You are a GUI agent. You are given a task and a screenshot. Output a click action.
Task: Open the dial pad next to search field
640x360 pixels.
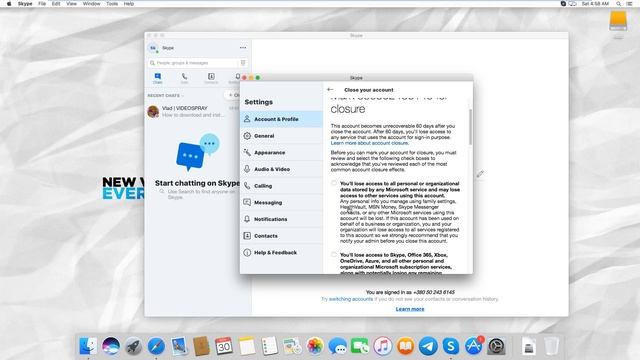pos(243,63)
